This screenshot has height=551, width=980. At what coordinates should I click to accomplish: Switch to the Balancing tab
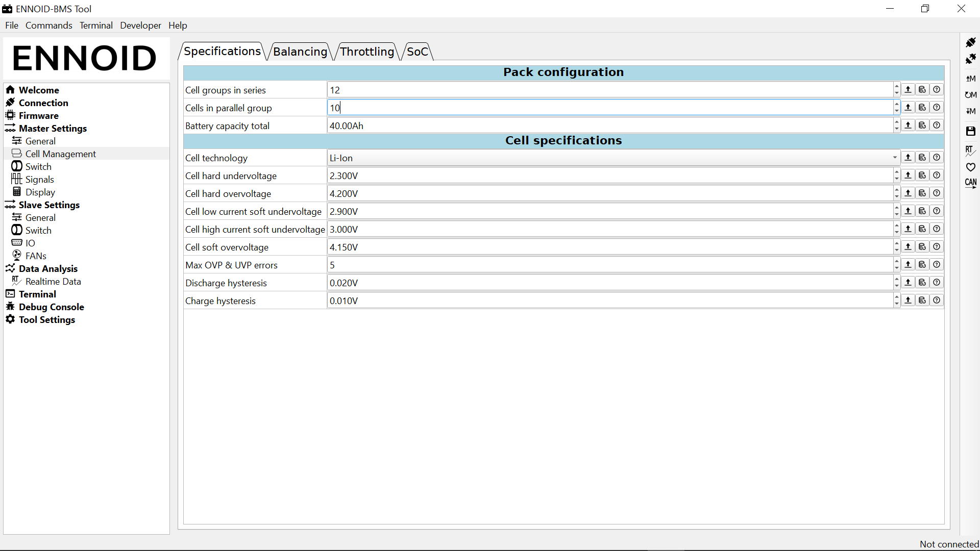pos(300,52)
